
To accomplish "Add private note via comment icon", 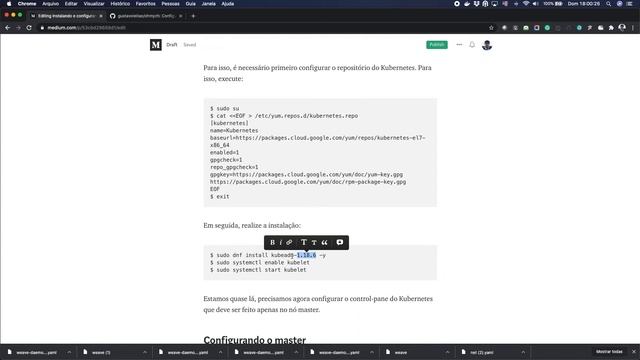I will tap(340, 242).
